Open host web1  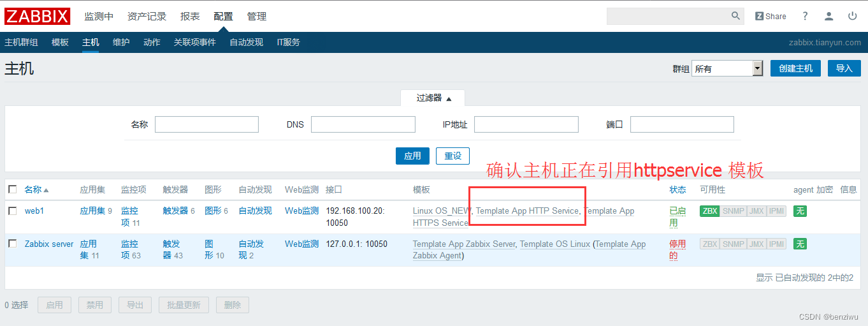[34, 211]
